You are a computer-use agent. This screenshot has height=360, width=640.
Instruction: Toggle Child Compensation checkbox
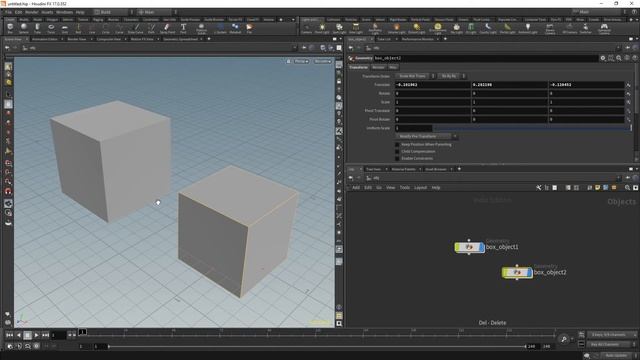[397, 151]
